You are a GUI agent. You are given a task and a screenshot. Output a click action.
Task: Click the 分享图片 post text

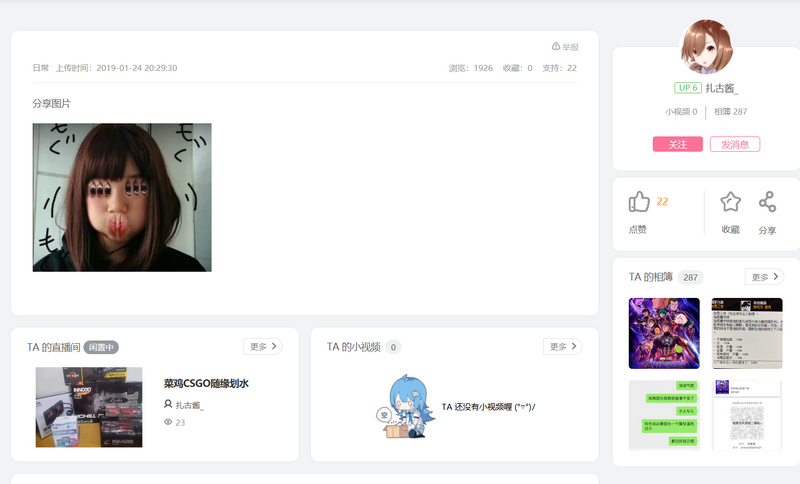(52, 104)
